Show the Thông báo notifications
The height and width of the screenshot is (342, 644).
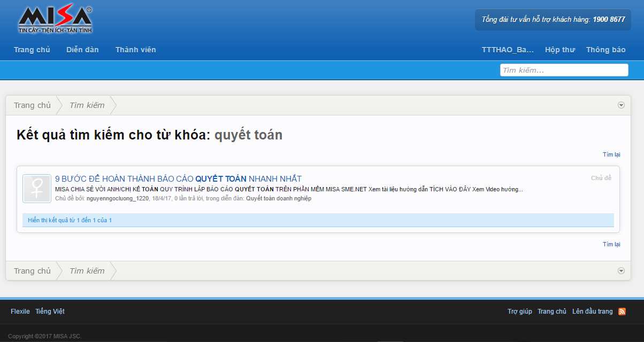pos(605,50)
